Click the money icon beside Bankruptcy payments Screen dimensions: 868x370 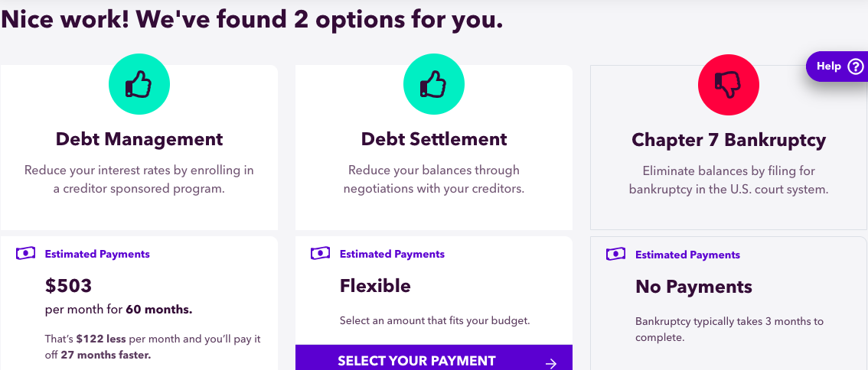pos(616,255)
